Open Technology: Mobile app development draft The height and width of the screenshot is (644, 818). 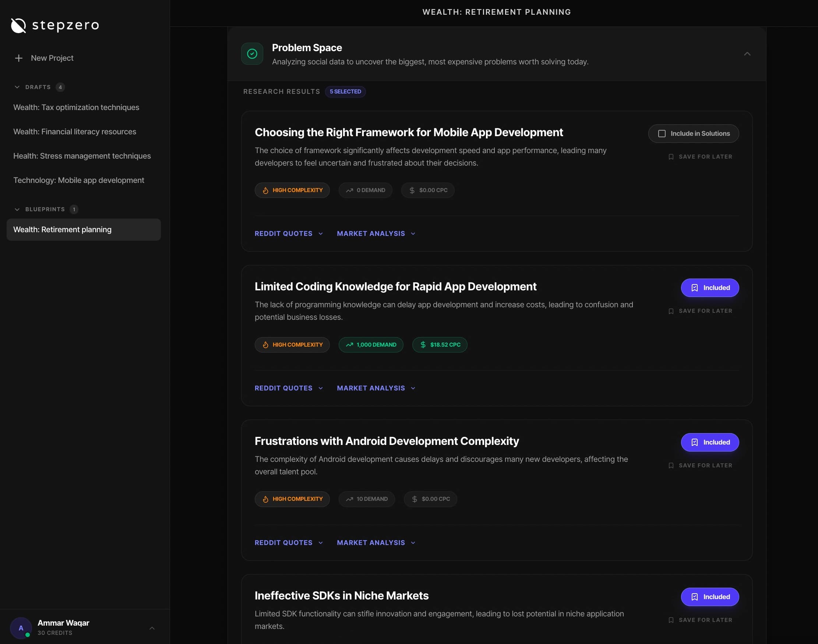click(78, 180)
